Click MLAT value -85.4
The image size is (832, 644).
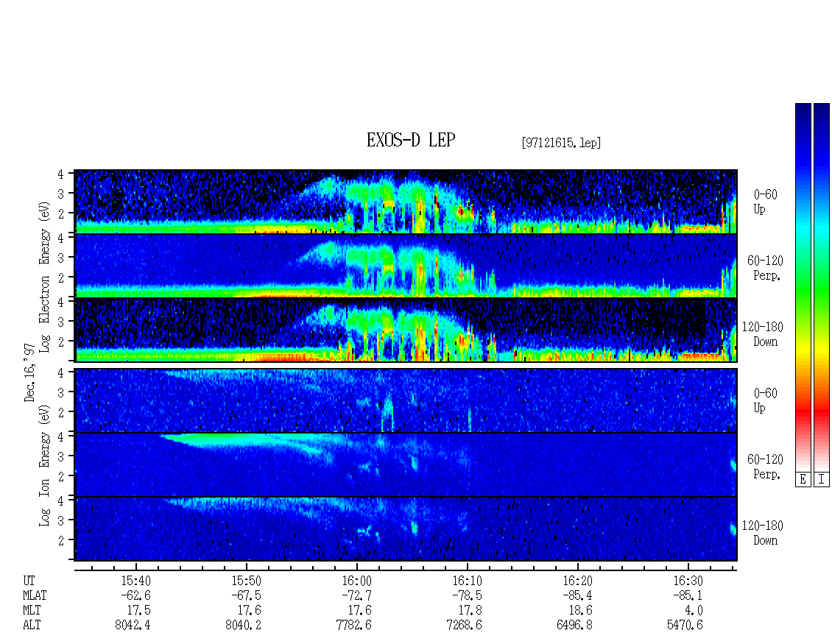pos(577,595)
